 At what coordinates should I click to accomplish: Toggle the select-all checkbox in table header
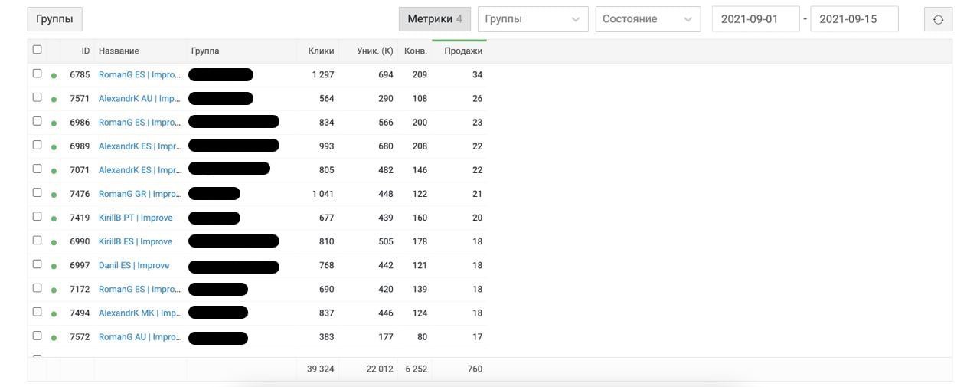coord(37,50)
